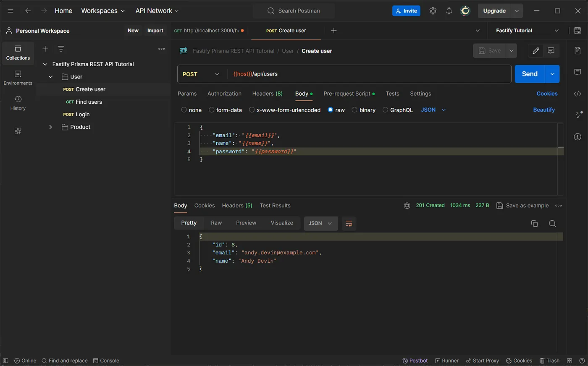The height and width of the screenshot is (366, 588).
Task: Switch to the Pre-request Script tab
Action: pyautogui.click(x=349, y=94)
